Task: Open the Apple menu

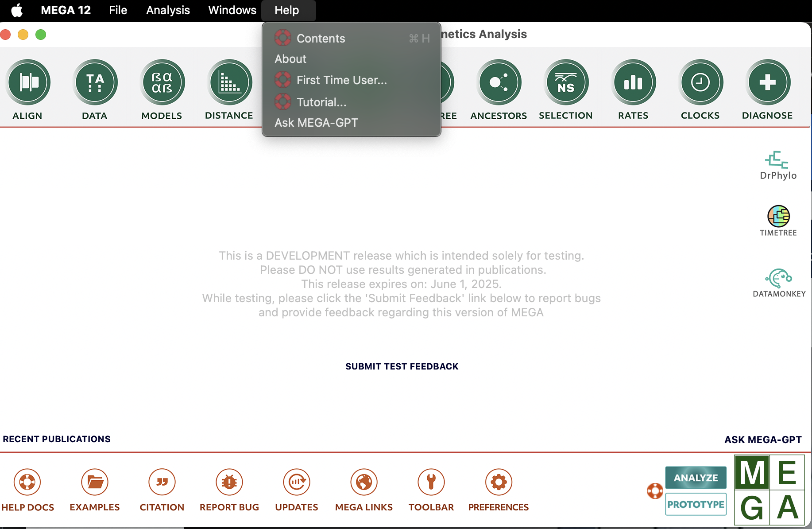Action: (17, 10)
